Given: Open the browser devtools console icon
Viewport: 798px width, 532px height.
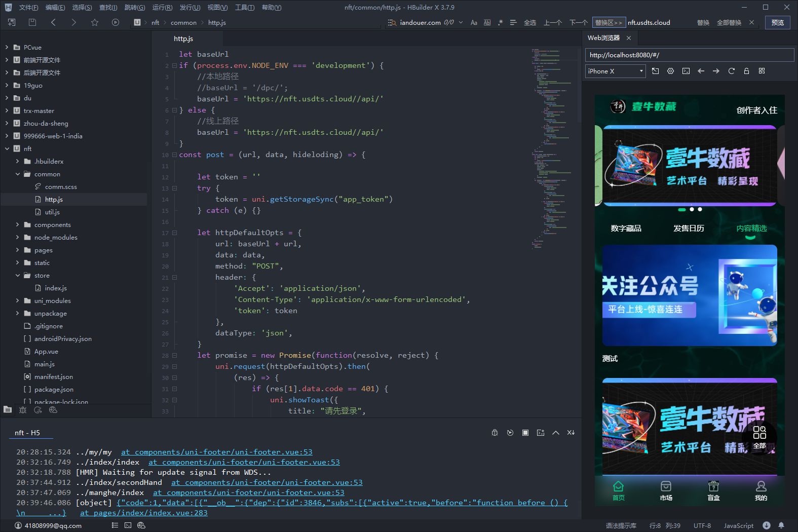Looking at the screenshot, I should 686,71.
